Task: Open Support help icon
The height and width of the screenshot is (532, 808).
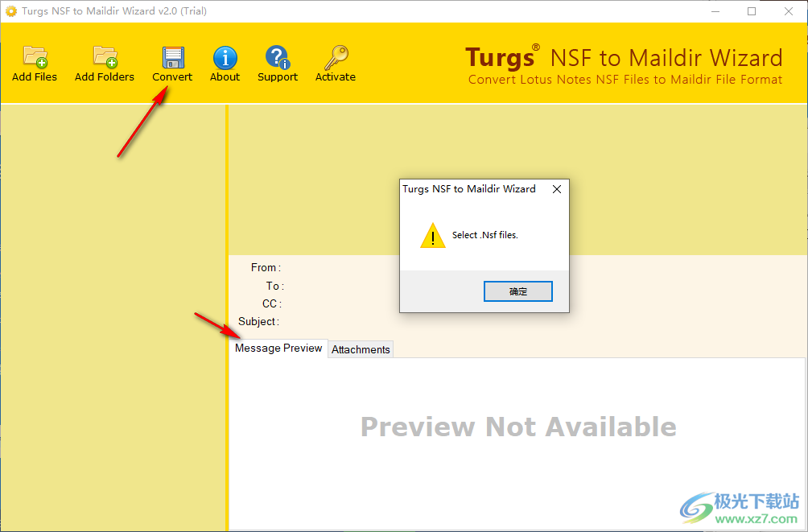Action: tap(278, 57)
